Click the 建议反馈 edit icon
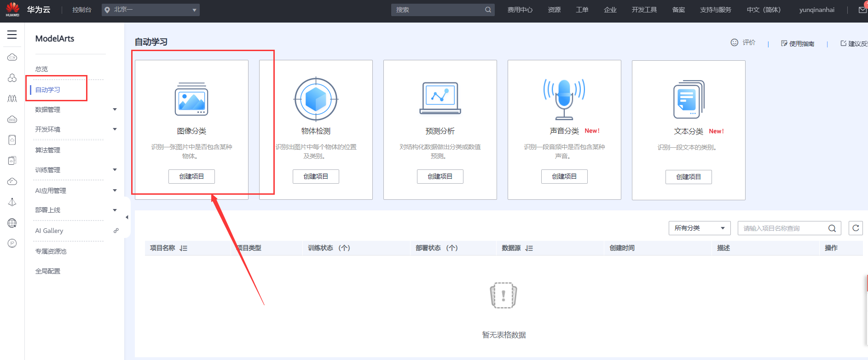868x360 pixels. (844, 43)
